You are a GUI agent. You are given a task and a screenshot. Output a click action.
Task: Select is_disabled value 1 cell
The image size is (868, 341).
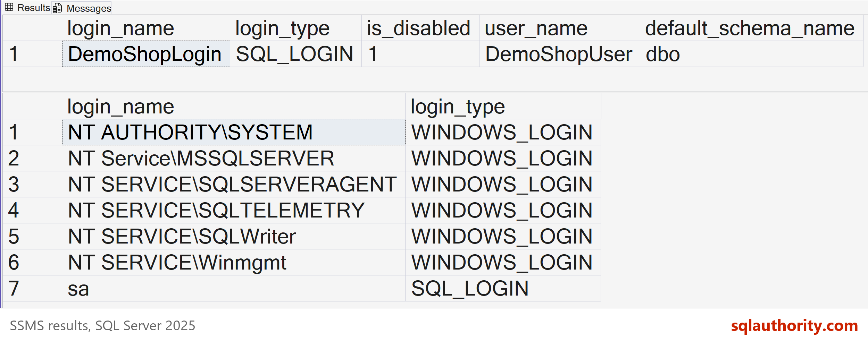click(x=420, y=54)
